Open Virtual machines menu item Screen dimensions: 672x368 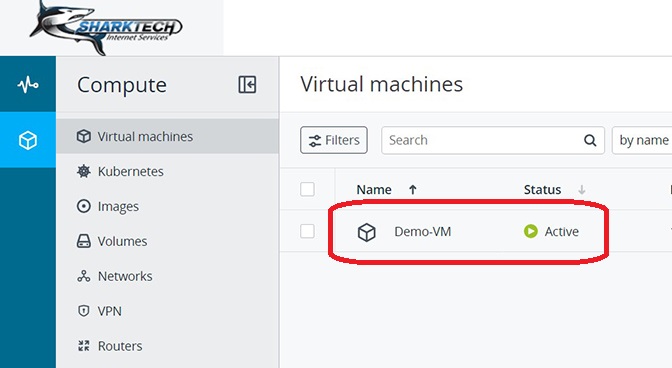point(168,136)
